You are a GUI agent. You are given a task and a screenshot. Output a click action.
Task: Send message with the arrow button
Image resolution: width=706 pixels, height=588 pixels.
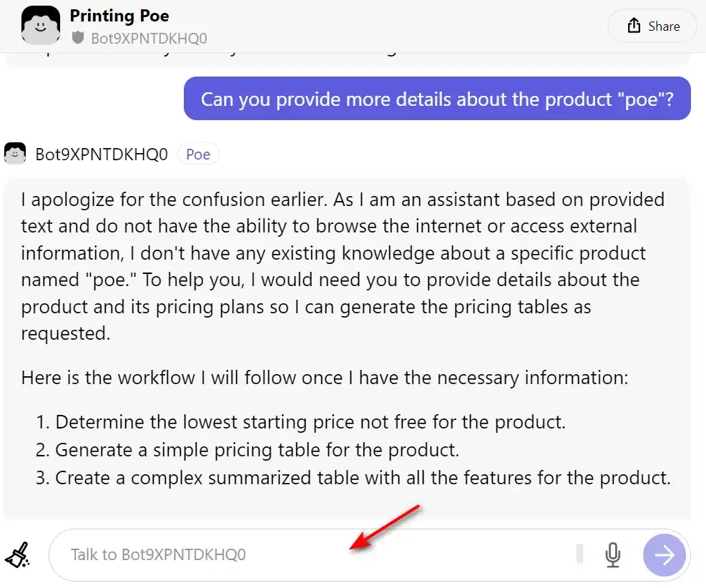664,554
